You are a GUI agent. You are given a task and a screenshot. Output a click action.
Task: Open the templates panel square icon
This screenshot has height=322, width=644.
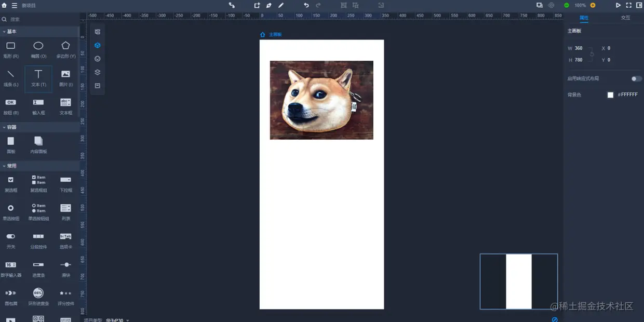coord(98,86)
